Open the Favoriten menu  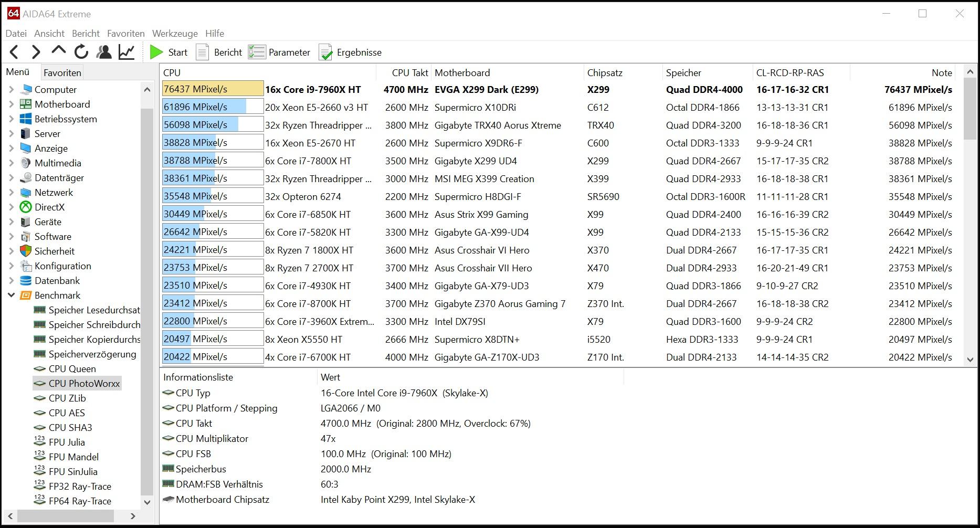[126, 33]
